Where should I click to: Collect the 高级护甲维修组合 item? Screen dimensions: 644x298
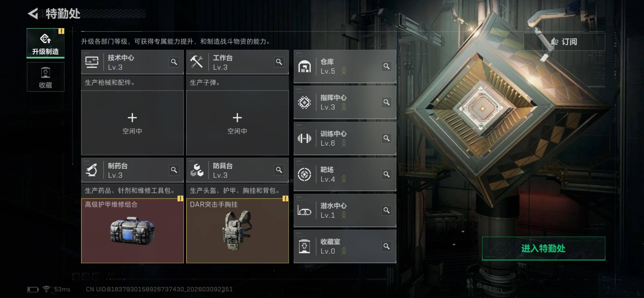click(132, 231)
